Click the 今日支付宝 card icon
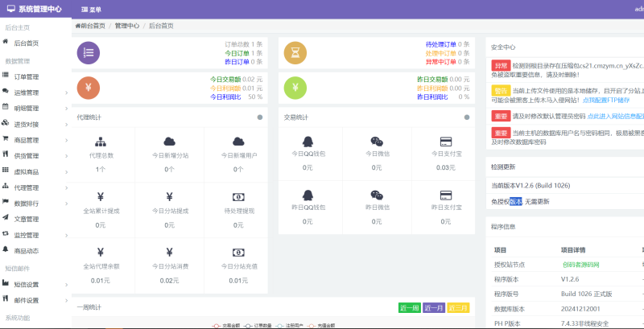 (x=446, y=142)
